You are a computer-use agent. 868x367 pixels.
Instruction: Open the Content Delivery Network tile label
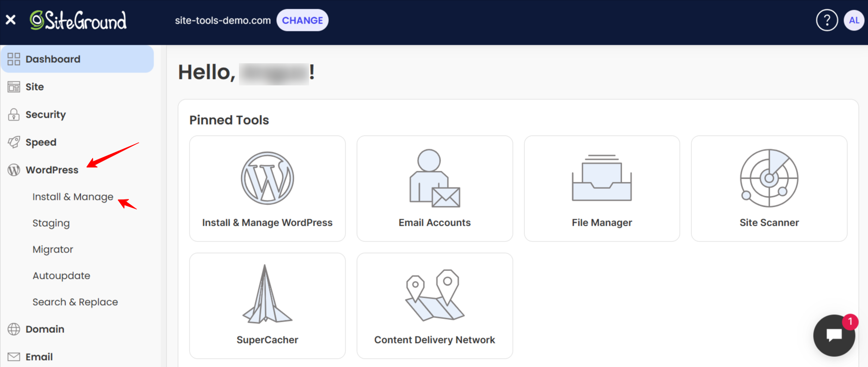tap(434, 340)
